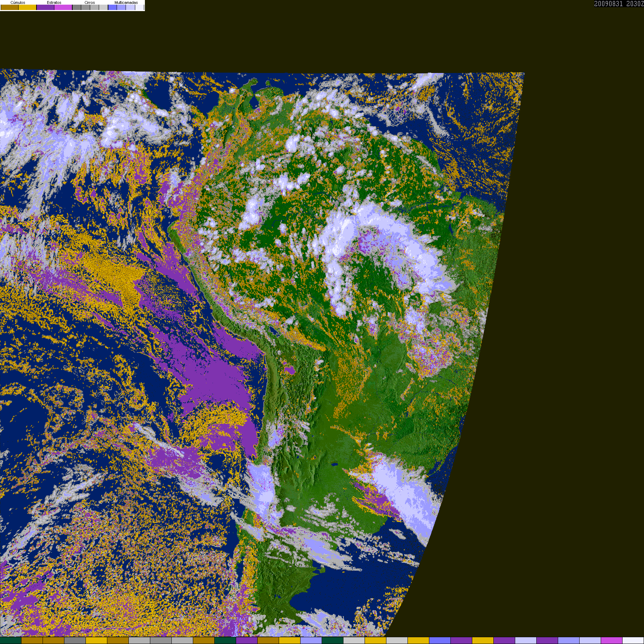This screenshot has height=644, width=644.
Task: Click the darkest gray Cirros legend swatch
Action: (x=77, y=7)
